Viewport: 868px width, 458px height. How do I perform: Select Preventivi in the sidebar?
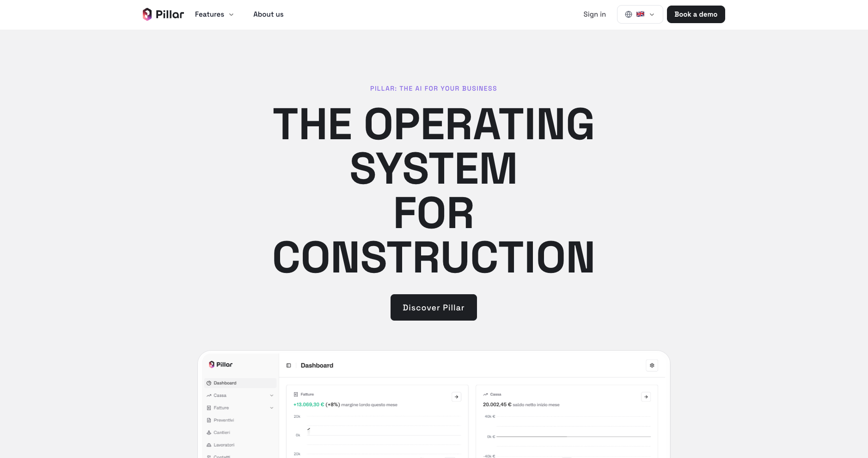[240, 420]
